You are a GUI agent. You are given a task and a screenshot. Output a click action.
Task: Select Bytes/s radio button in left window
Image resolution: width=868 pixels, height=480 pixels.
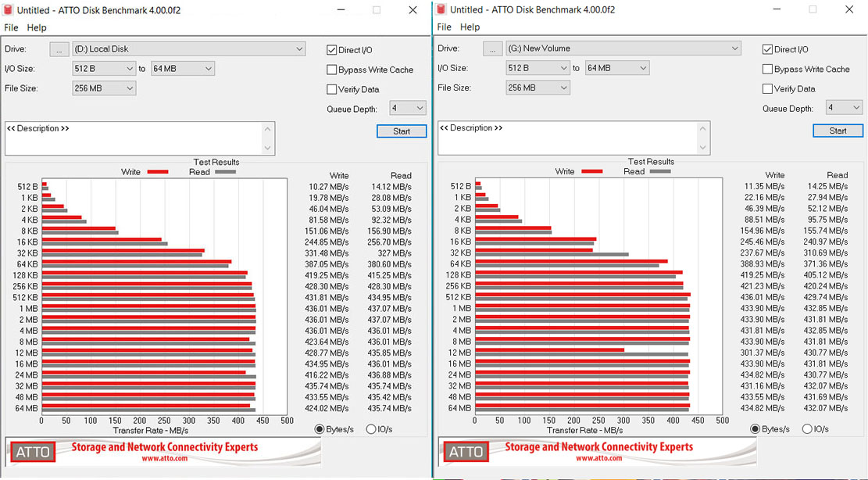click(320, 429)
